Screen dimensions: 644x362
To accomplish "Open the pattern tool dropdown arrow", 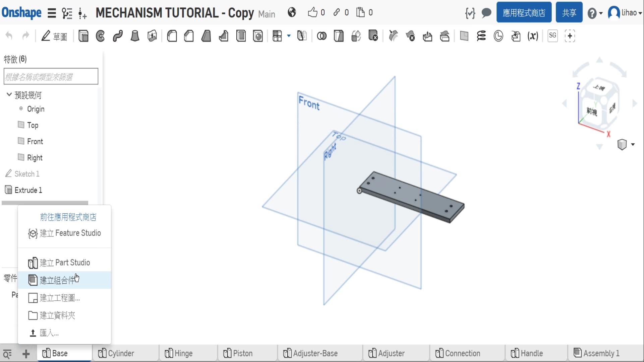I will (x=289, y=35).
